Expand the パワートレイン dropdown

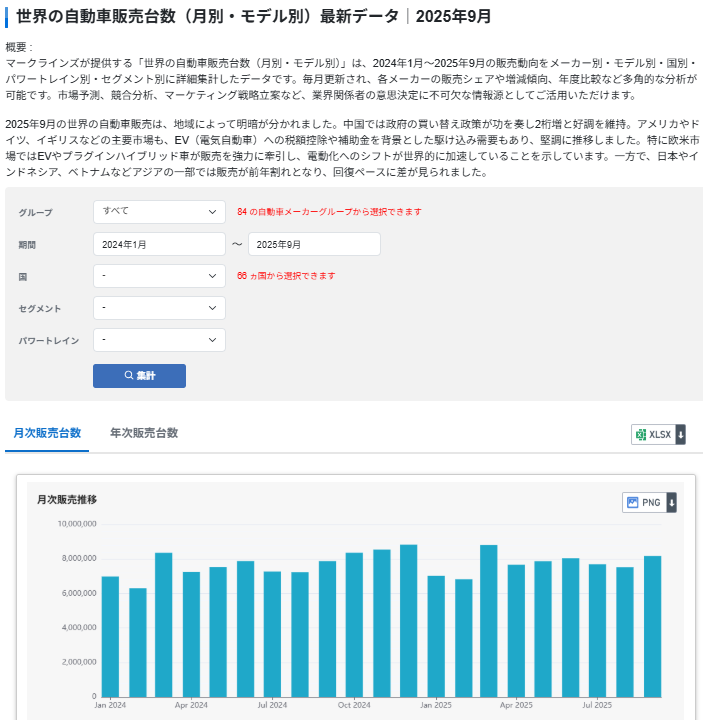159,340
